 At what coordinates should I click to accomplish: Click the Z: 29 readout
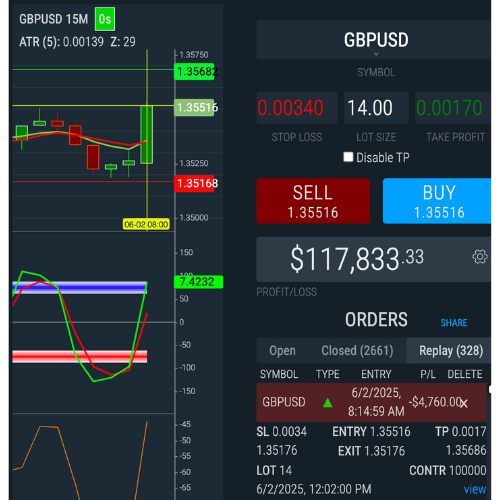(123, 42)
